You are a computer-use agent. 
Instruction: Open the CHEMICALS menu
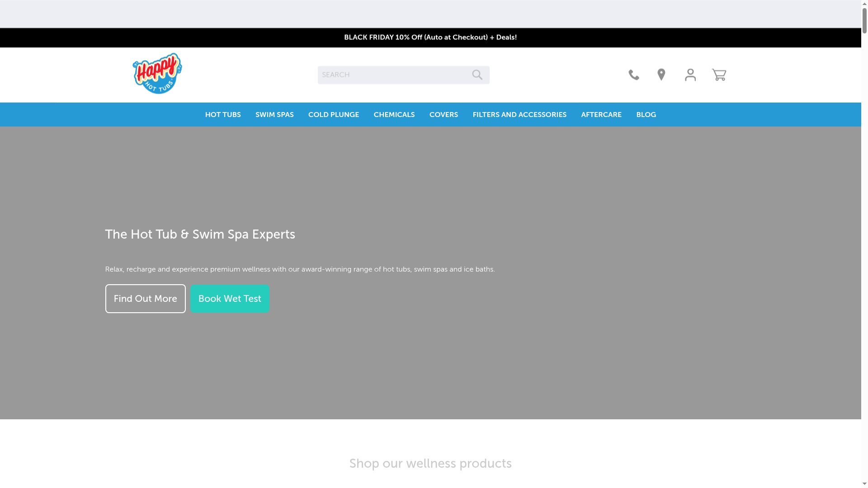pos(394,115)
